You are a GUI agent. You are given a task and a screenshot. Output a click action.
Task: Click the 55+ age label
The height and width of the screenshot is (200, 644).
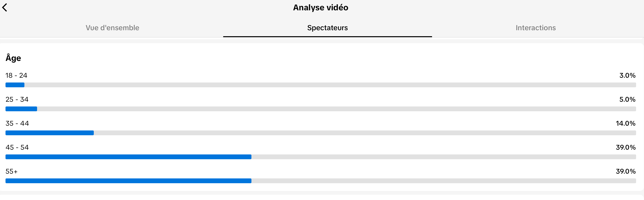11,171
